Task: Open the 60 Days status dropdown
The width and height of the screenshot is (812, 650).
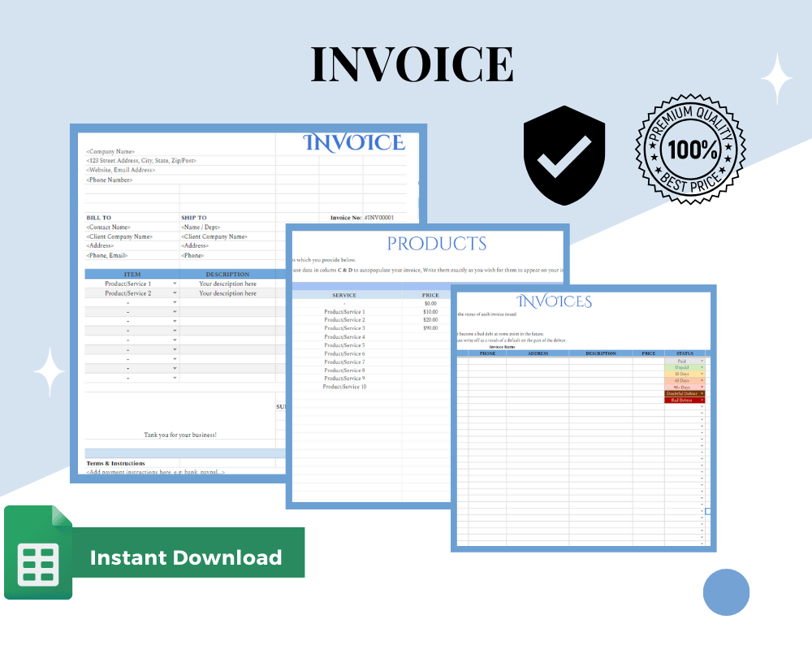Action: pos(702,380)
